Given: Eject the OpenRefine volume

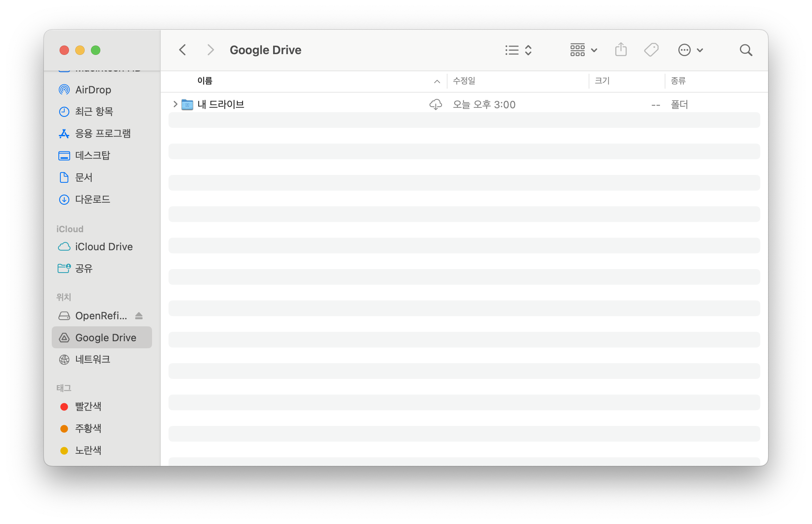Looking at the screenshot, I should tap(139, 316).
